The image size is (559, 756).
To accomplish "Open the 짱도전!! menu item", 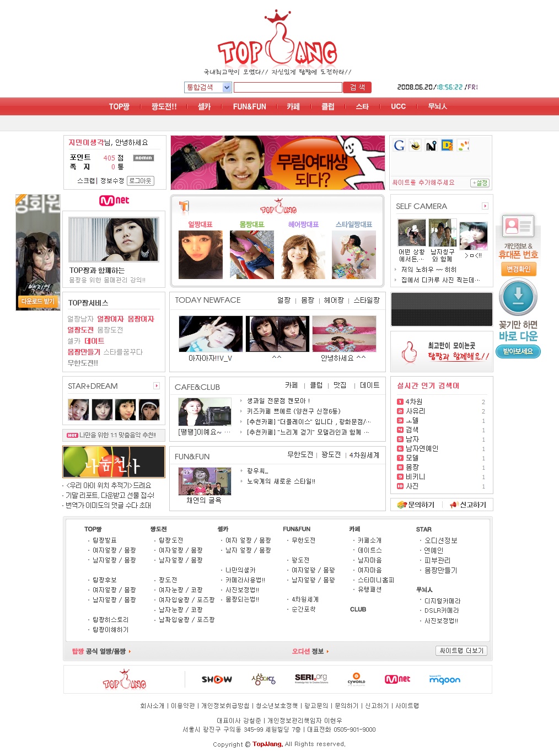I will click(164, 106).
